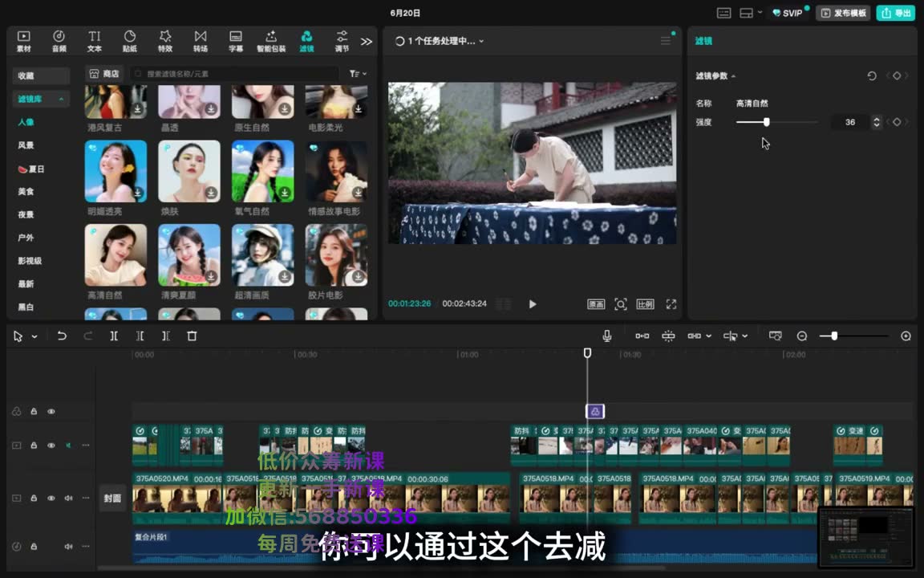Image resolution: width=924 pixels, height=578 pixels.
Task: Click the 导出 export button
Action: click(x=895, y=13)
